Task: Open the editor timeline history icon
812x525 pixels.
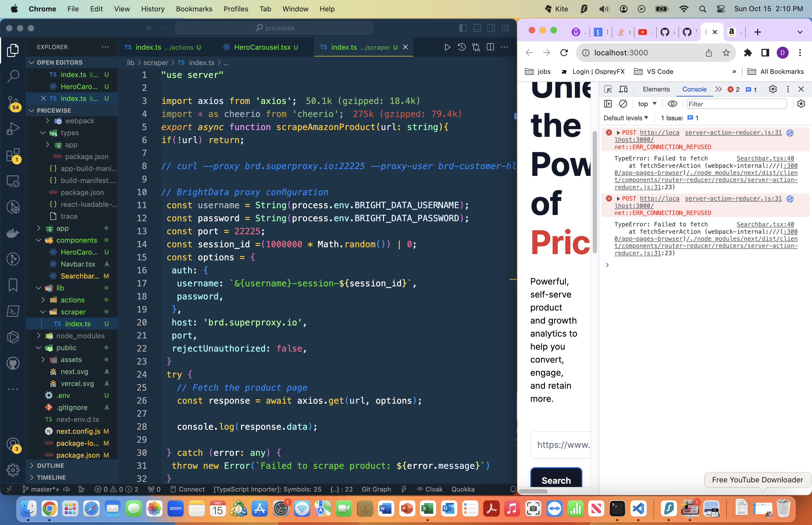Action: (462, 48)
